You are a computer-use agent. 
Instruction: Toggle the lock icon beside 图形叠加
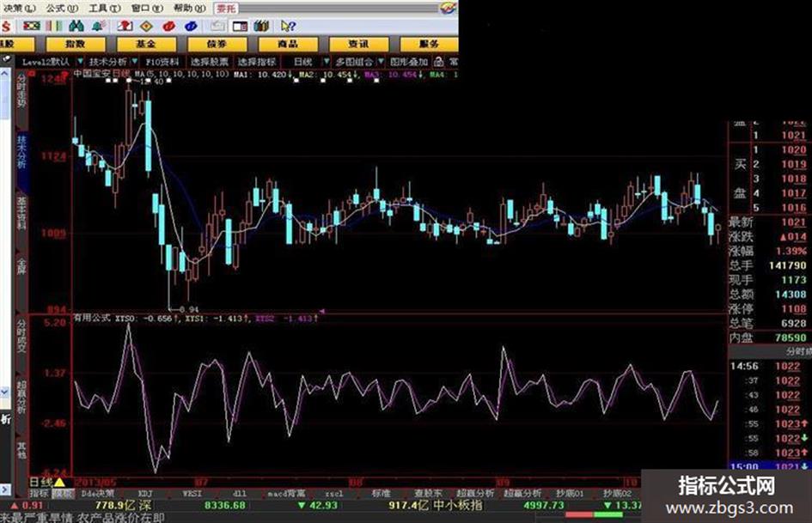(x=438, y=62)
